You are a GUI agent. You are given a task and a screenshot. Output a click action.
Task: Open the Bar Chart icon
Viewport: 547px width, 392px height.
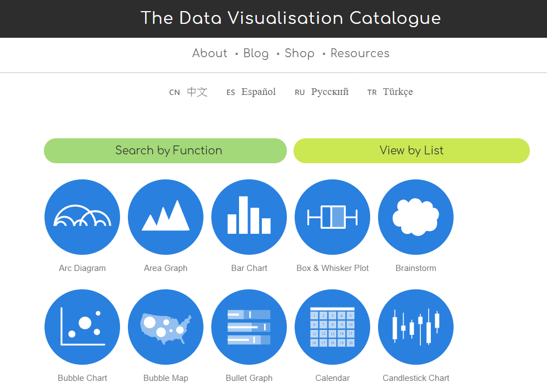click(249, 217)
